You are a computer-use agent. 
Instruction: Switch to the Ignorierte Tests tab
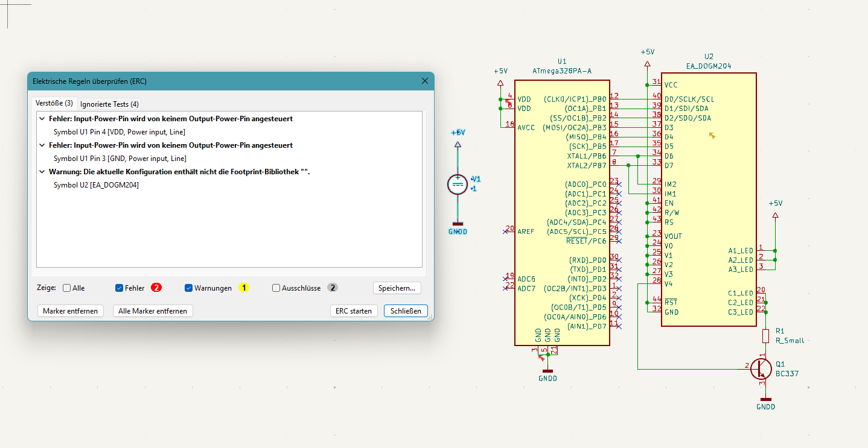pyautogui.click(x=109, y=104)
